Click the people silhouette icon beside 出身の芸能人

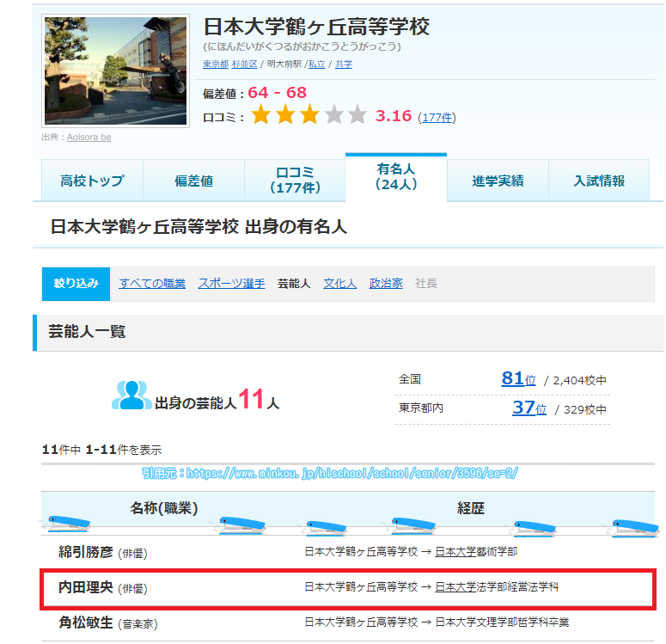tap(131, 395)
